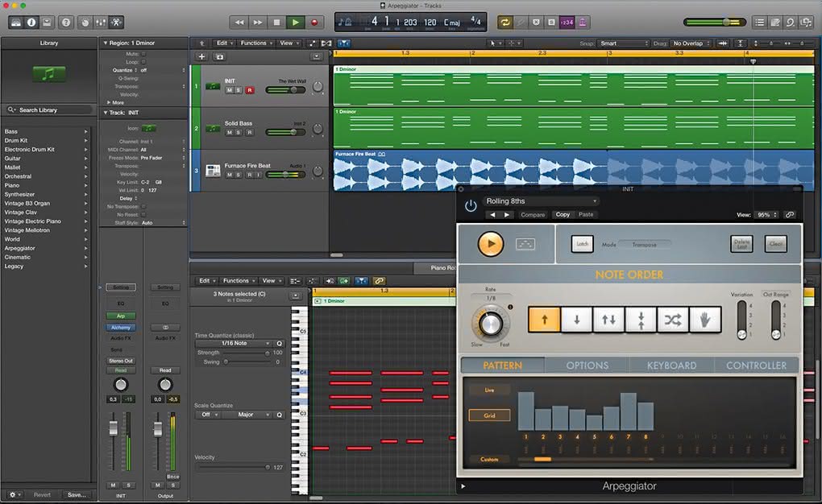Start recording with the red record button
822x504 pixels.
[314, 23]
